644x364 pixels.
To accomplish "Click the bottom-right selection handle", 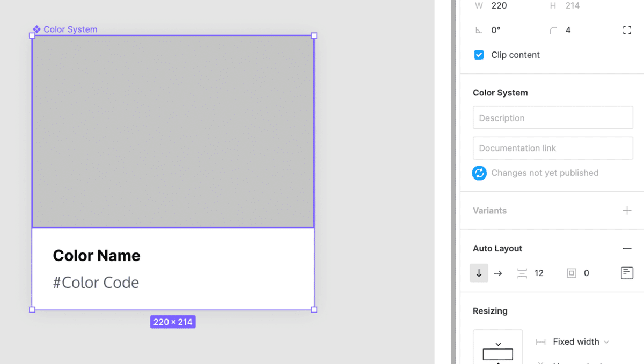I will point(314,309).
